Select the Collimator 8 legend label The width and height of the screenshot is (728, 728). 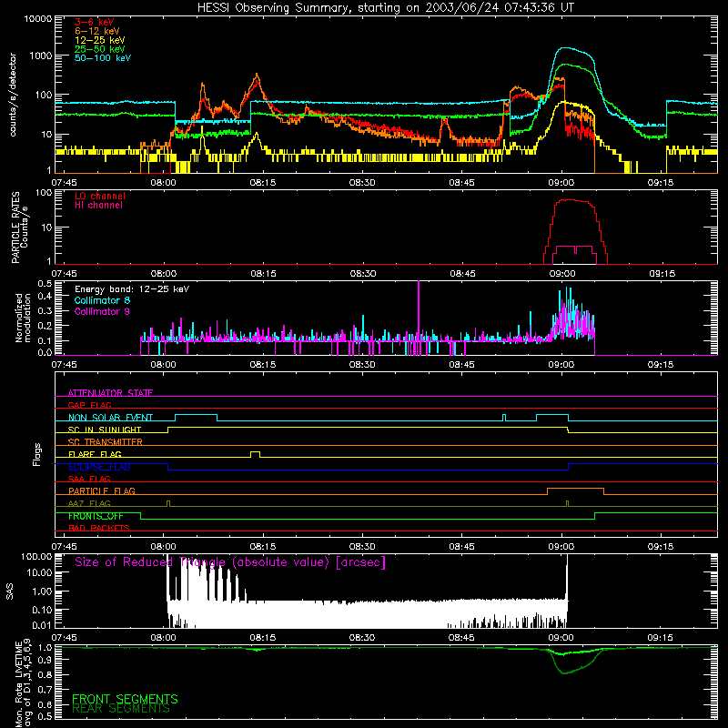pyautogui.click(x=102, y=300)
